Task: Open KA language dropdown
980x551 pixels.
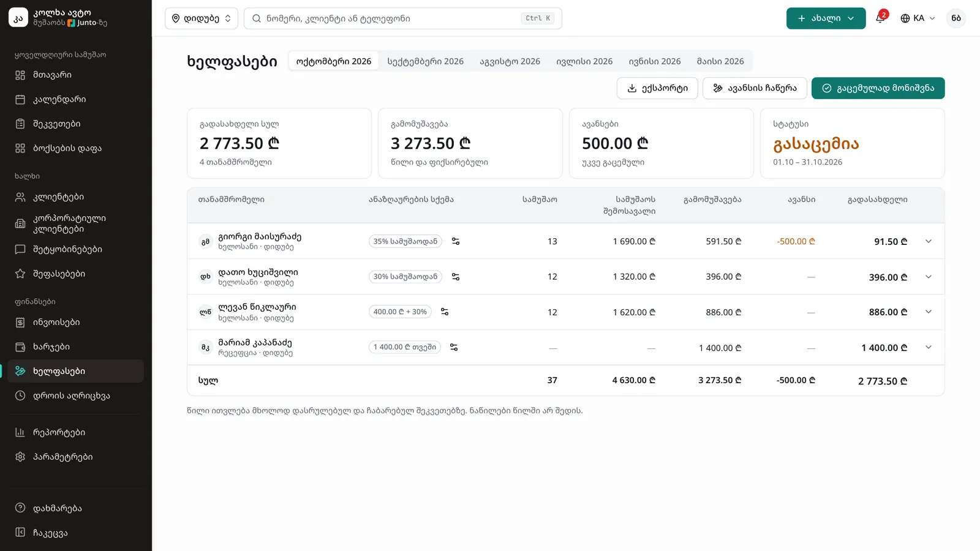Action: 918,18
